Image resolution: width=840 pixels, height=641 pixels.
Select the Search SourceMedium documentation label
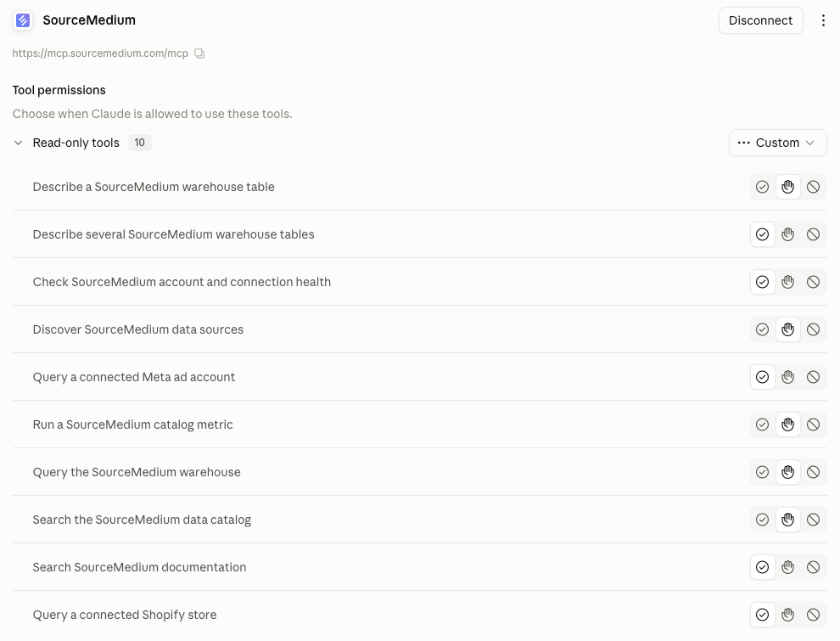point(139,568)
